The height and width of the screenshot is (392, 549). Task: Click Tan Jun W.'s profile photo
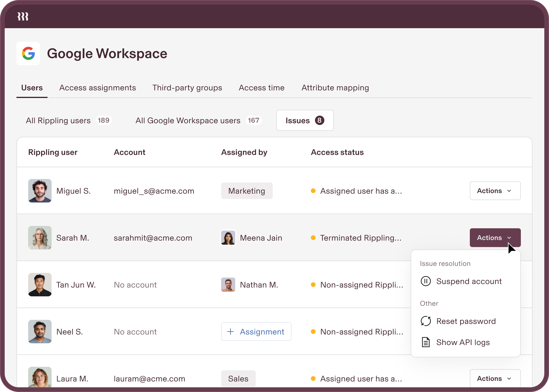tap(40, 285)
